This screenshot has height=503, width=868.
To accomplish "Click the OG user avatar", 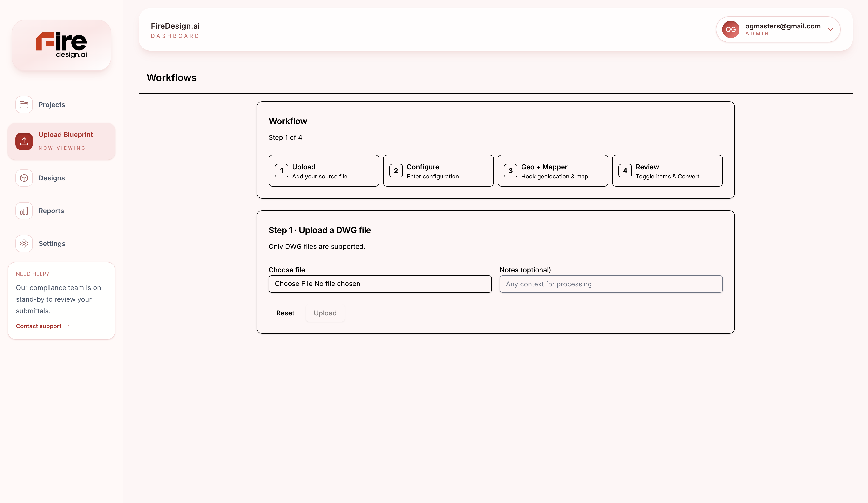I will coord(731,30).
